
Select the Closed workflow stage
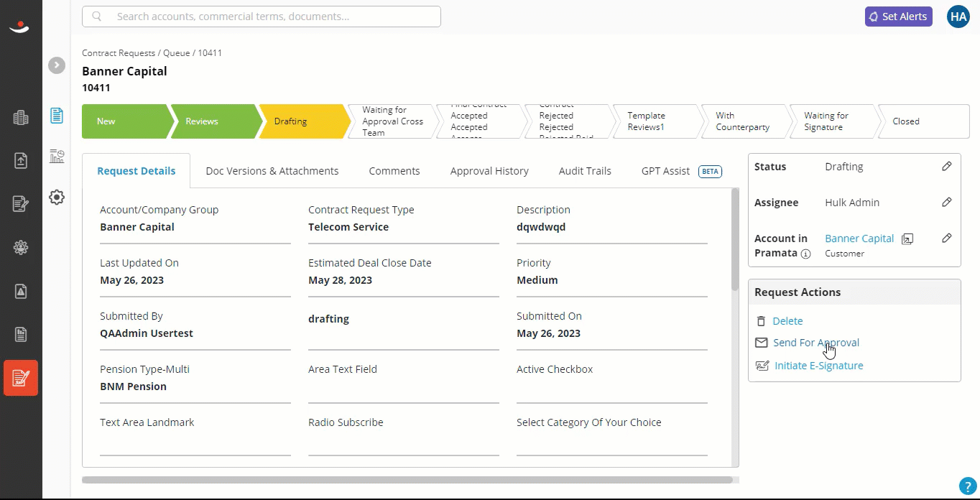tap(923, 121)
